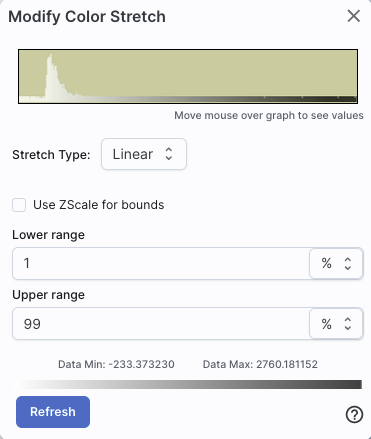Close the Modify Color Stretch dialog
This screenshot has height=439, width=371.
click(x=353, y=16)
